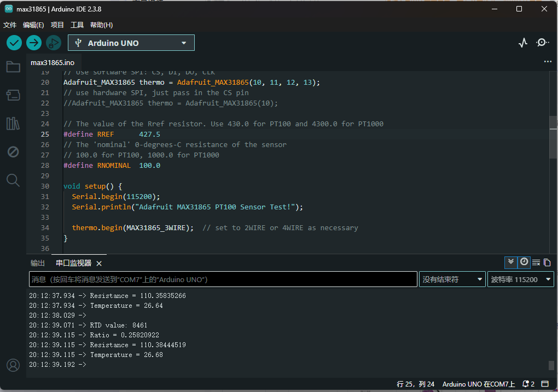Open the line ending dropdown 没有结束符
The height and width of the screenshot is (392, 558).
452,279
